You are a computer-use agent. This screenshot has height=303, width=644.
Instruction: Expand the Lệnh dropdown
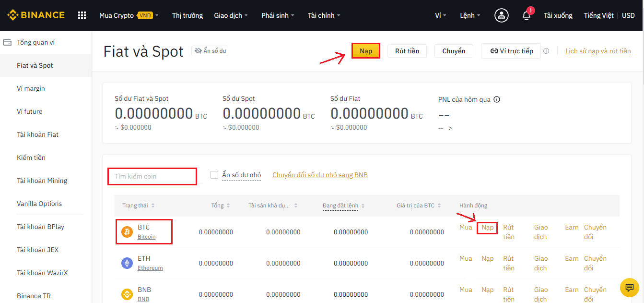coord(470,15)
